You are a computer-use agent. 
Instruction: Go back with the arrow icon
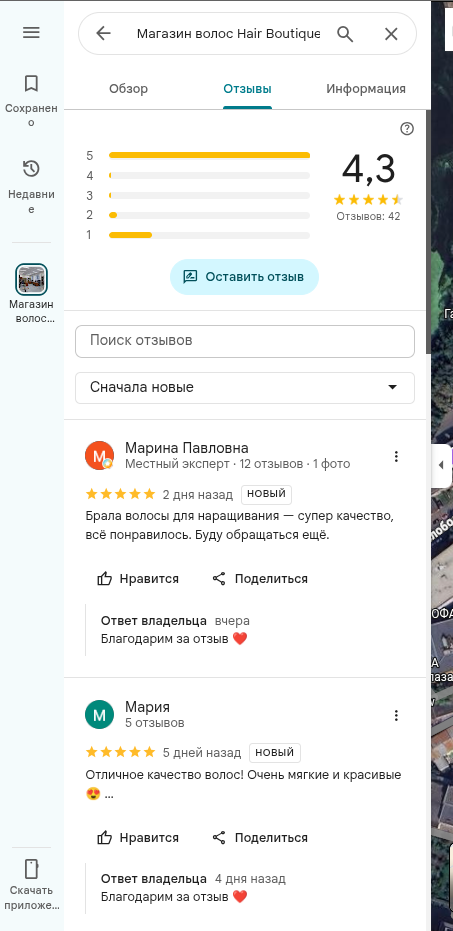tap(103, 34)
